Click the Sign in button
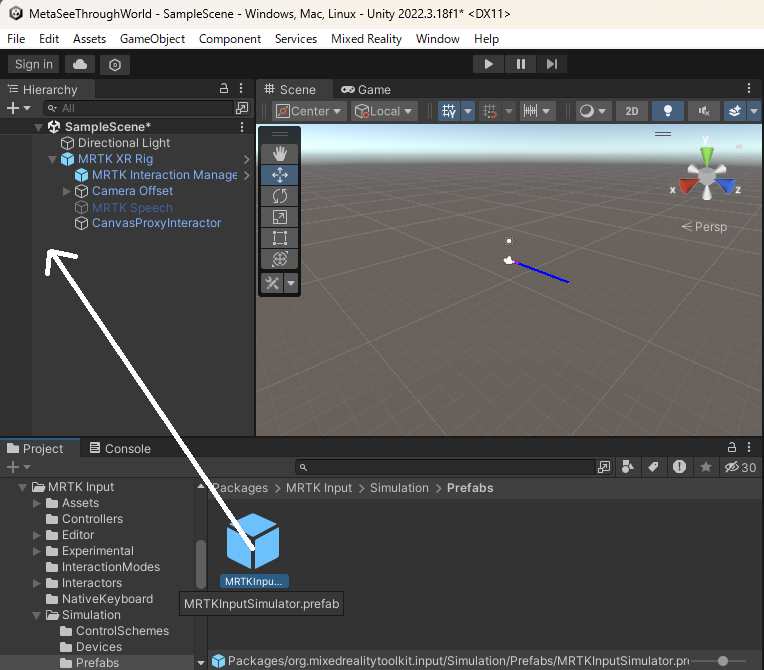764x670 pixels. pyautogui.click(x=34, y=64)
